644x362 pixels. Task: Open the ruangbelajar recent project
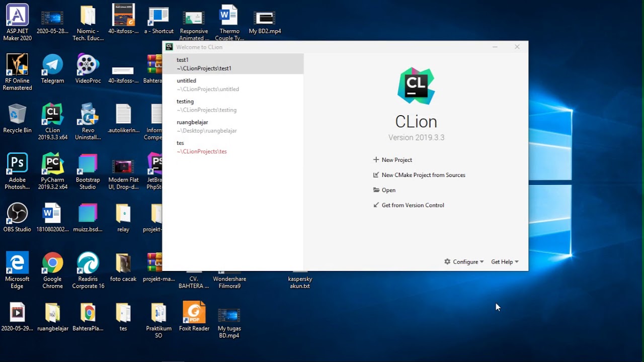(233, 126)
